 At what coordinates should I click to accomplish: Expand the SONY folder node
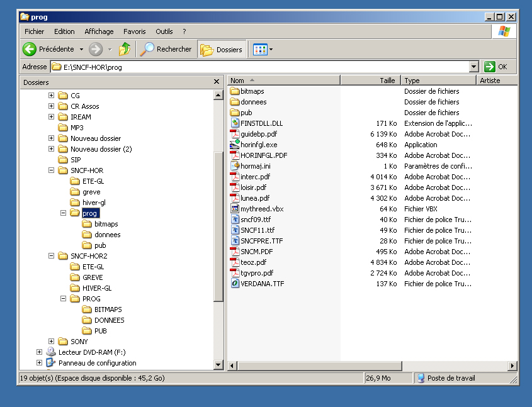[x=51, y=341]
